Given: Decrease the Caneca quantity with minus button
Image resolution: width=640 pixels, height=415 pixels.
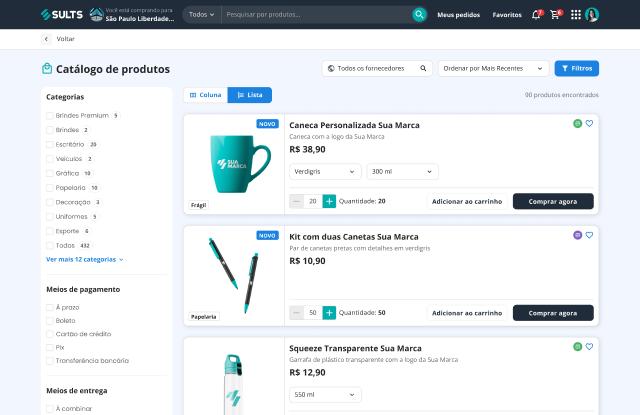Looking at the screenshot, I should [x=296, y=201].
